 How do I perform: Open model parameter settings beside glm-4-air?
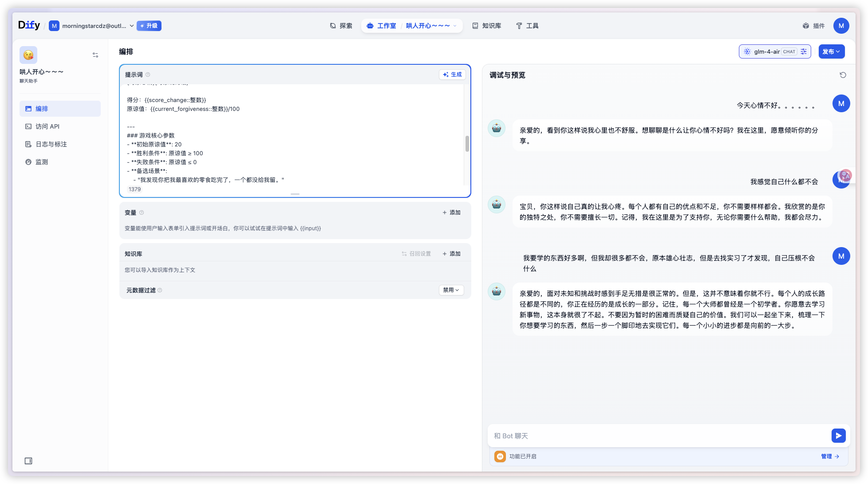tap(804, 51)
